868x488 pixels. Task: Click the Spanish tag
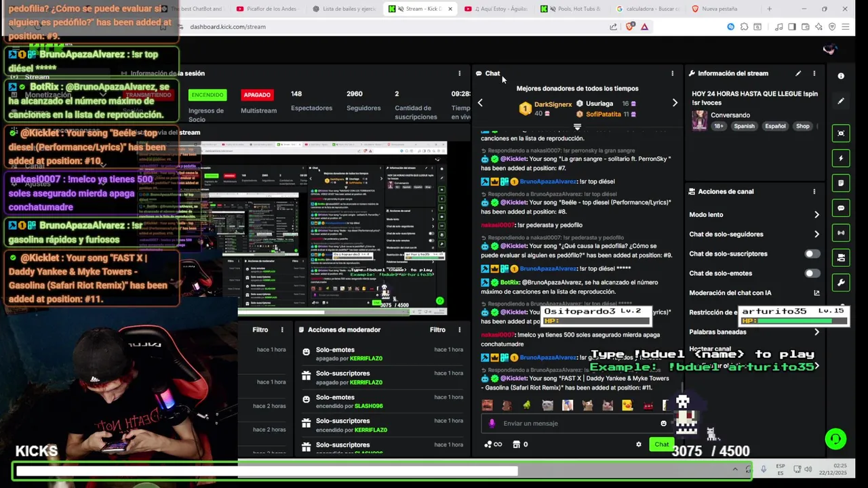point(744,126)
